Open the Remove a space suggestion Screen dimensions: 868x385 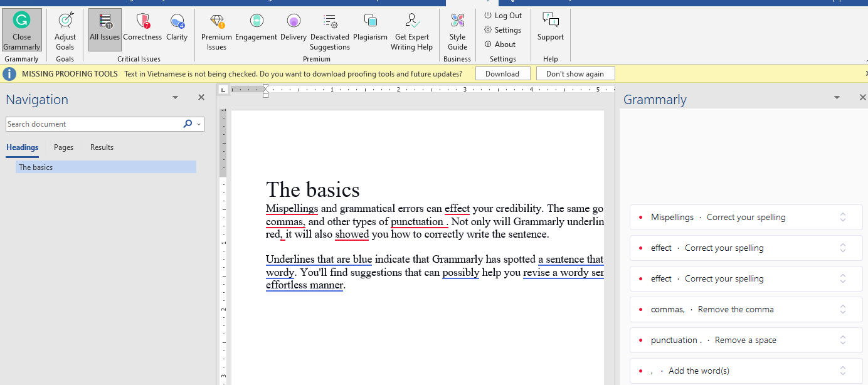(x=746, y=340)
